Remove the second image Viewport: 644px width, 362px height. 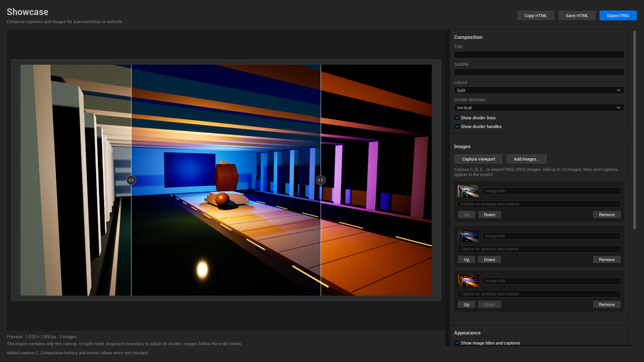607,259
